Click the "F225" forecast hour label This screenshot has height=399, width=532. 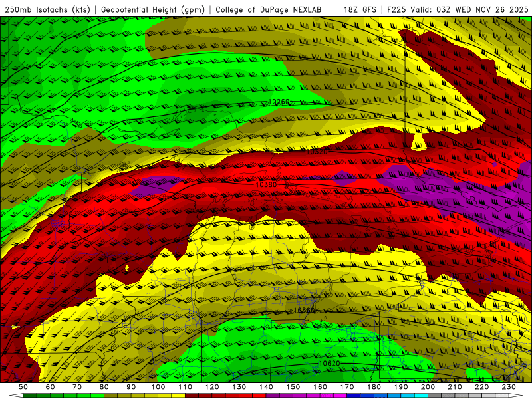coord(397,9)
